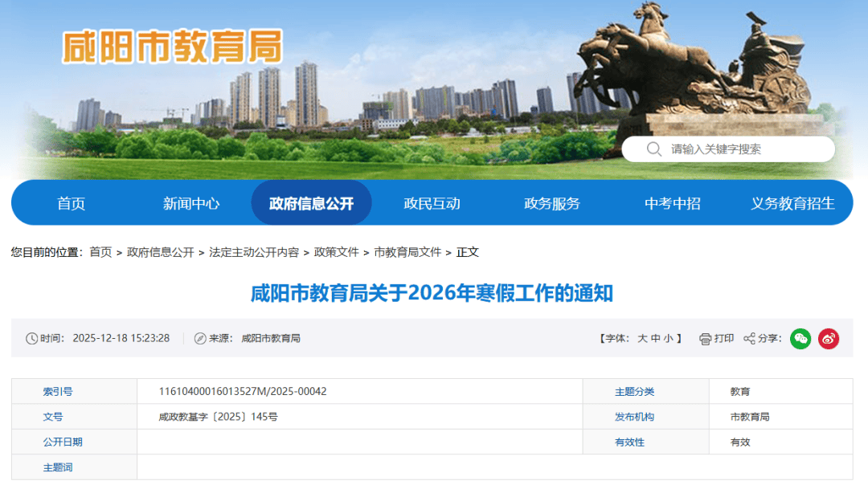Click the 分享 share icon
This screenshot has width=868, height=489.
pos(750,339)
